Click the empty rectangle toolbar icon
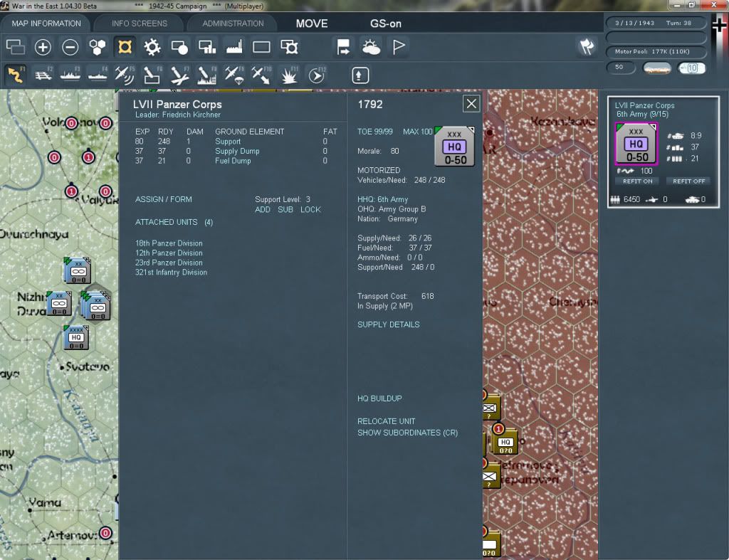The height and width of the screenshot is (560, 729). 261,47
